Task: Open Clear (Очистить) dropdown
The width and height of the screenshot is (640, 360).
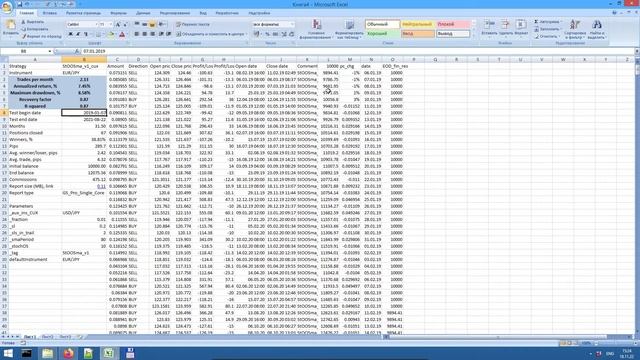Action: click(x=547, y=36)
